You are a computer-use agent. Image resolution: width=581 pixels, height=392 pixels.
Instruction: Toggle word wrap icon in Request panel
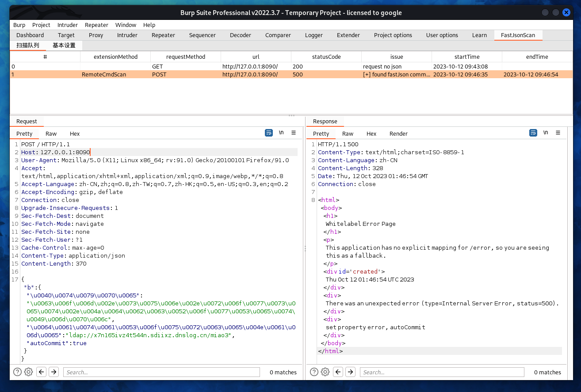pyautogui.click(x=269, y=133)
